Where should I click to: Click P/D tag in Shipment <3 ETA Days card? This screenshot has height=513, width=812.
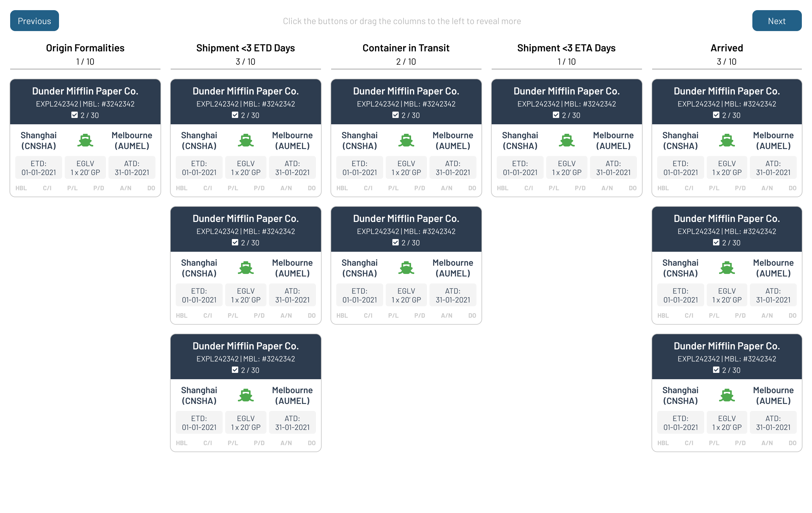pos(580,188)
